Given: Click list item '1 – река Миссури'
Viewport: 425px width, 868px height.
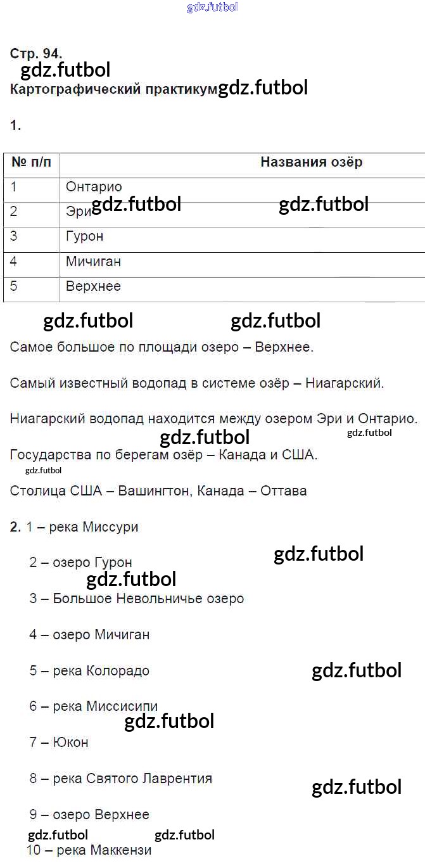Looking at the screenshot, I should pyautogui.click(x=82, y=527).
